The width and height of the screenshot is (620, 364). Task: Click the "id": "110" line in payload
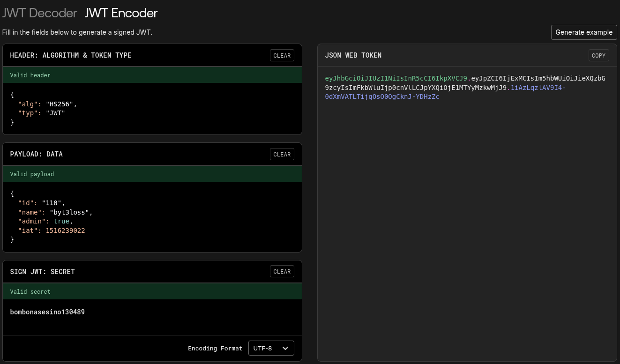tap(42, 203)
